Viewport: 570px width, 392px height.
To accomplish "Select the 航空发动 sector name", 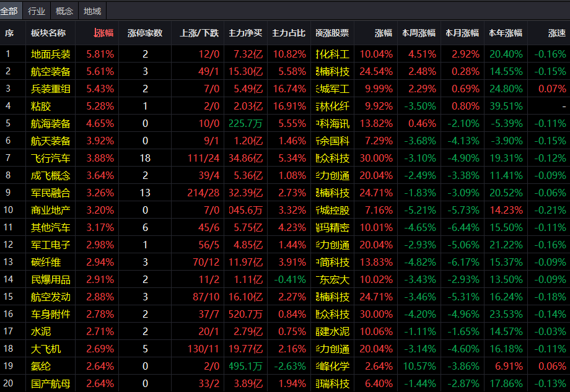I will tap(51, 297).
